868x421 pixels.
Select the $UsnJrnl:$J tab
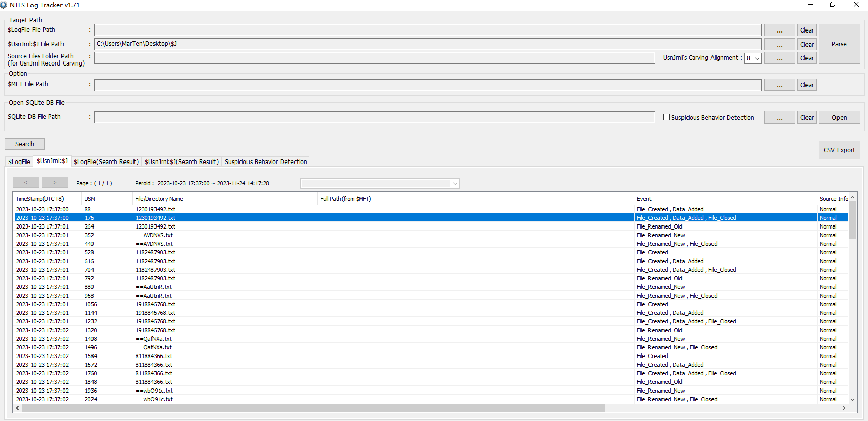pos(52,161)
